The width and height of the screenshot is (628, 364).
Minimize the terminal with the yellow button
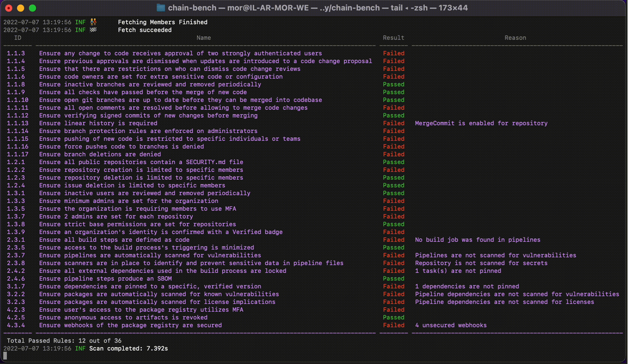20,8
